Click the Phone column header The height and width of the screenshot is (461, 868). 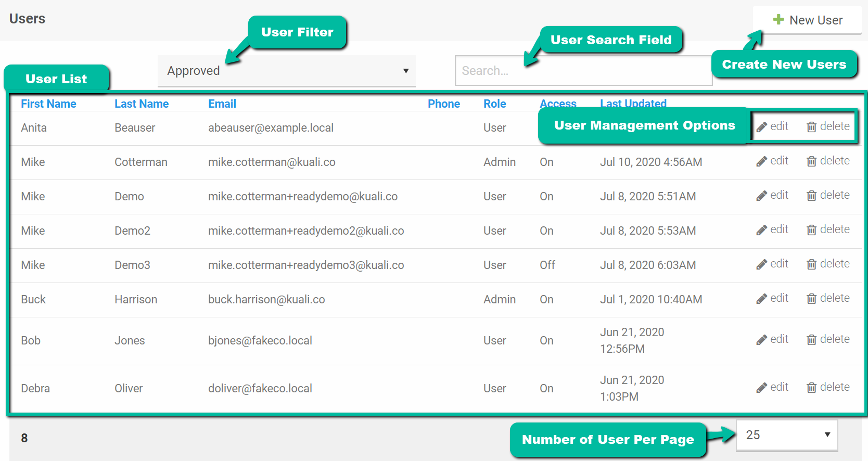point(443,104)
